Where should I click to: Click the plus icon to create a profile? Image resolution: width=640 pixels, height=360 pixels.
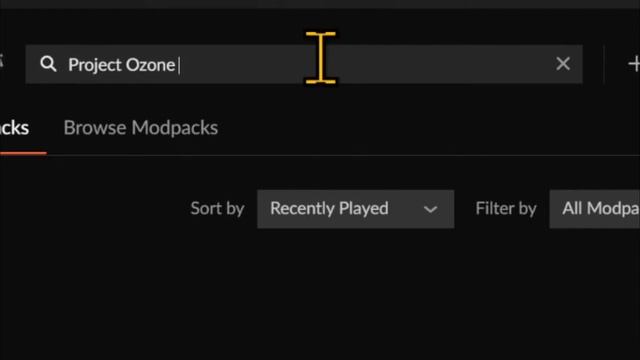[x=634, y=64]
